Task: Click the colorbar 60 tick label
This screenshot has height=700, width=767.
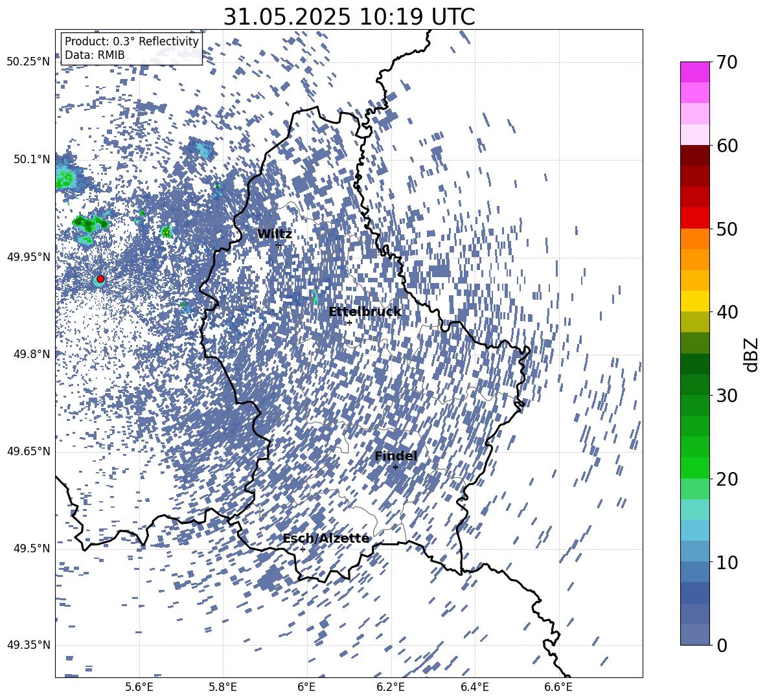Action: coord(727,146)
